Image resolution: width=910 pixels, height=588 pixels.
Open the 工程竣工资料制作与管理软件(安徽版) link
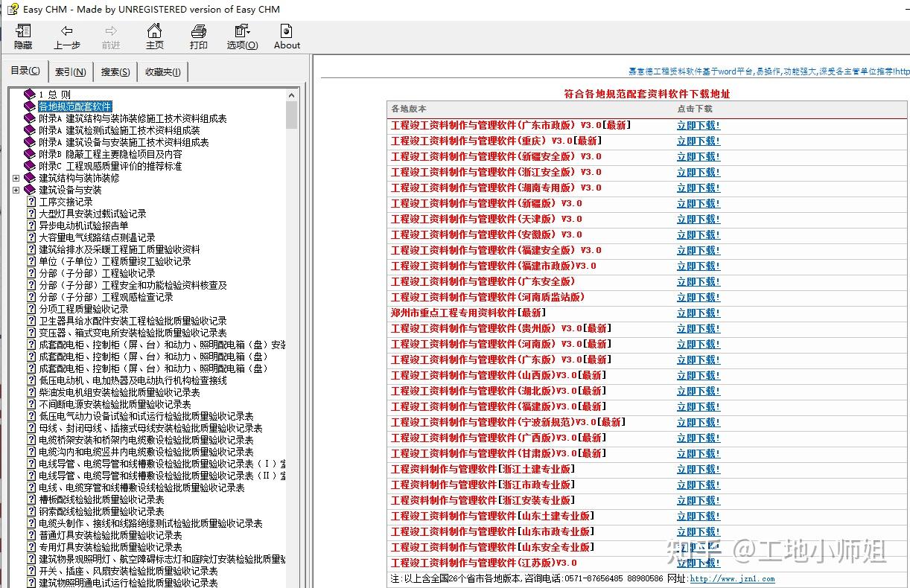click(x=487, y=234)
